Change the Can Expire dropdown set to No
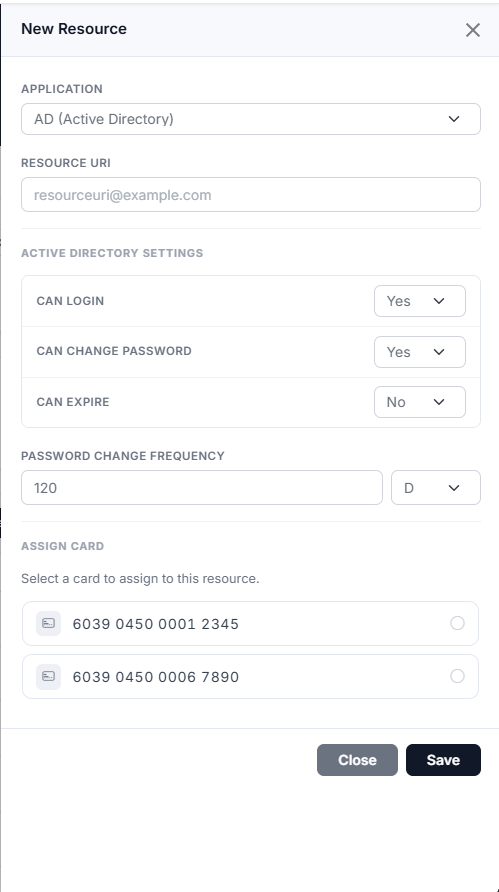Image resolution: width=499 pixels, height=892 pixels. click(420, 402)
